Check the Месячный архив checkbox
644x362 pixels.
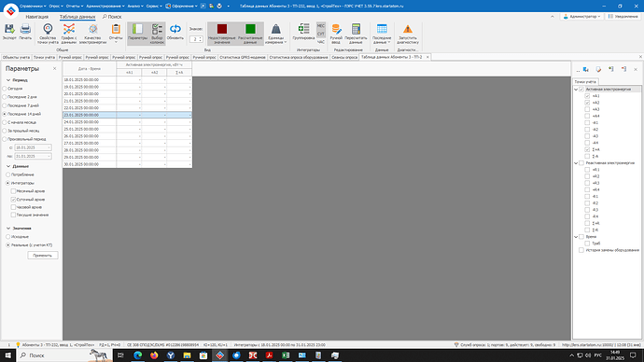coord(14,191)
